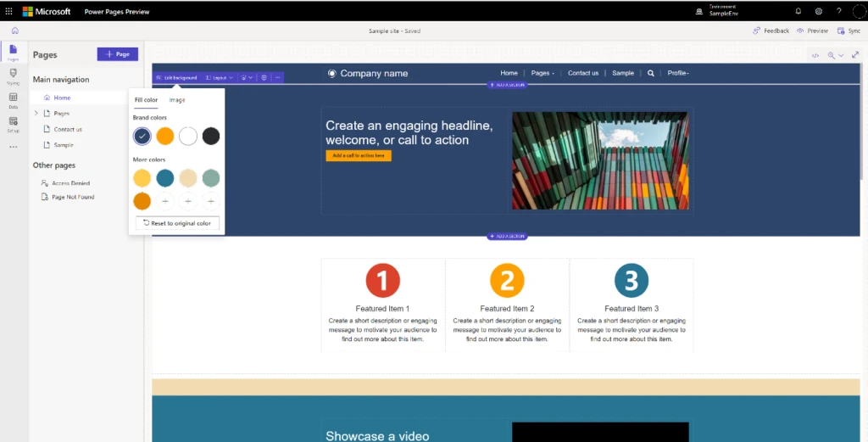868x442 pixels.
Task: Click the orange Add a call to action button
Action: coord(359,155)
